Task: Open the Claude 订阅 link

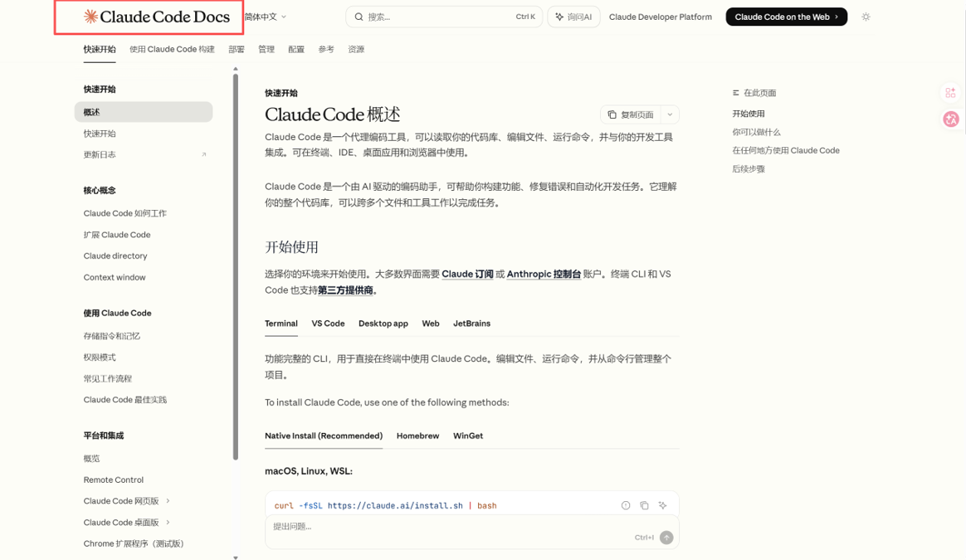Action: 467,274
